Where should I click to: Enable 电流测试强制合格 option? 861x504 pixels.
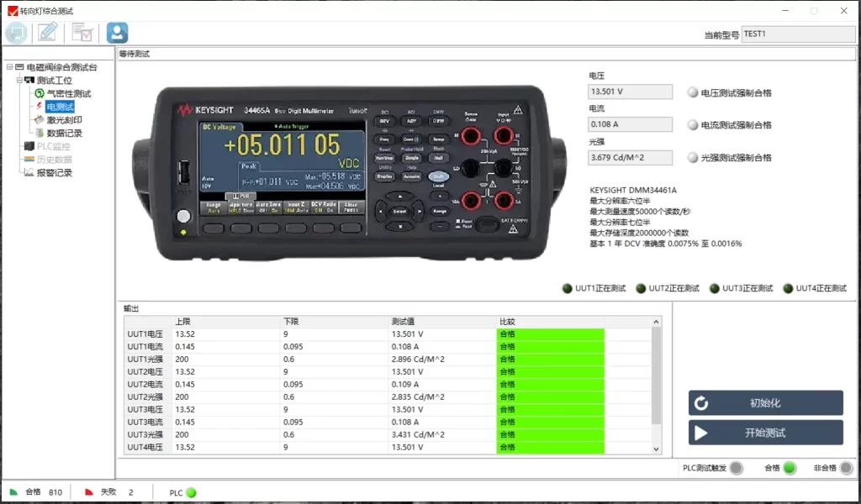[693, 125]
